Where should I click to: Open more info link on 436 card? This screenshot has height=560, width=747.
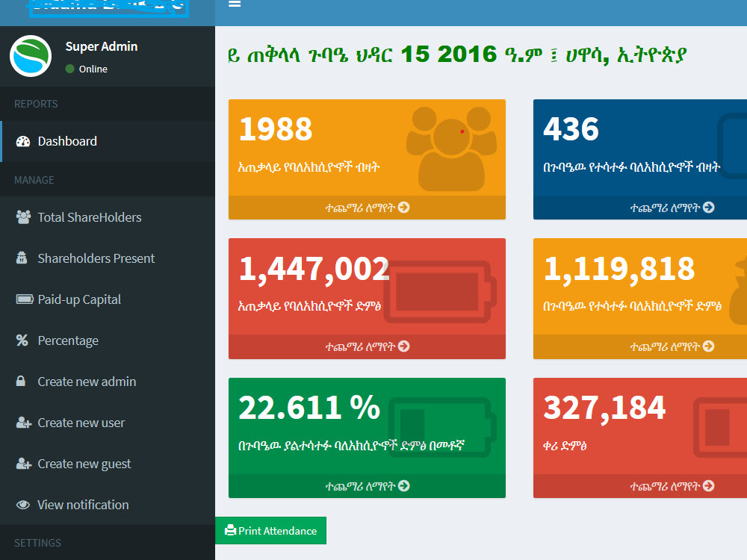pos(672,208)
